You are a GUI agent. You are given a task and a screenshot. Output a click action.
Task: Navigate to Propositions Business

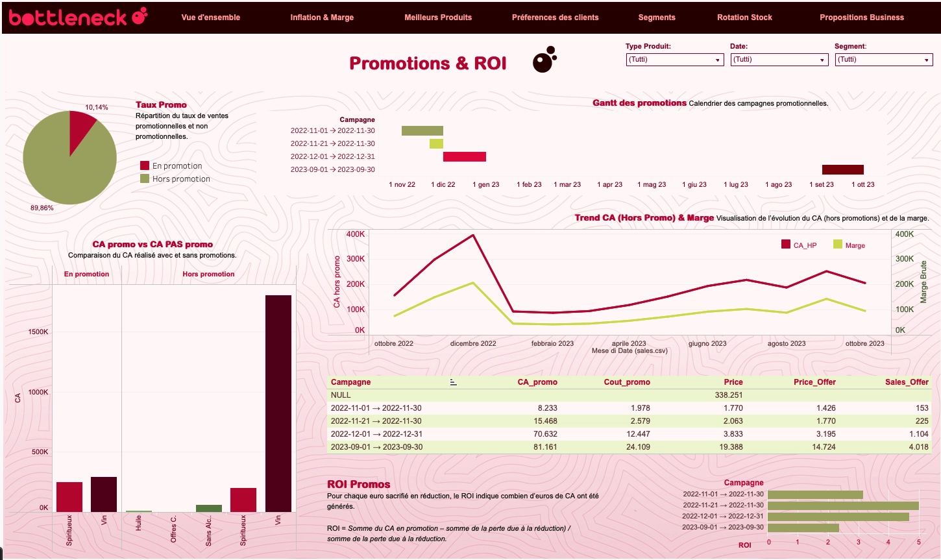tap(862, 18)
